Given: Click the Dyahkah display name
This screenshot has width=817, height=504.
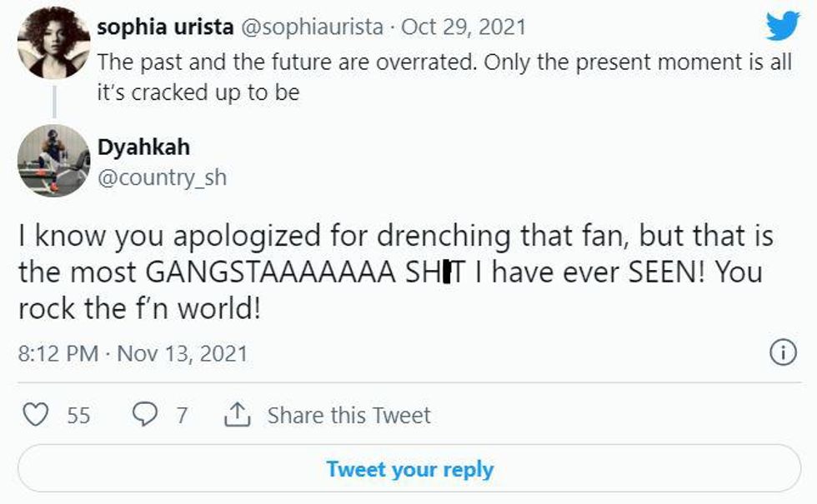Looking at the screenshot, I should [x=143, y=147].
